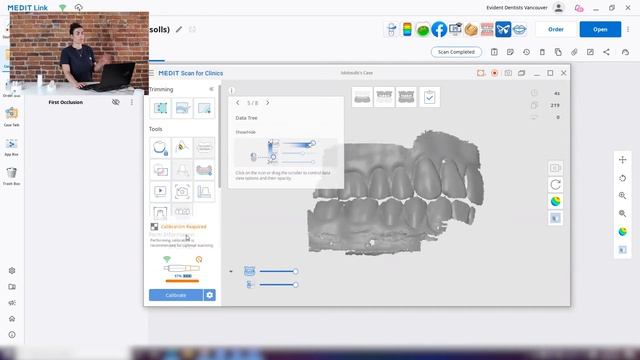Click the pan move icon on right toolbar
The image size is (640, 360).
pyautogui.click(x=622, y=160)
